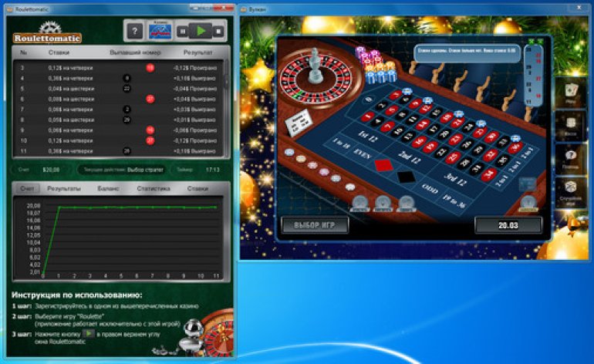Image resolution: width=594 pixels, height=364 pixels.
Task: Click the Vulkan casino logo button
Action: point(160,31)
